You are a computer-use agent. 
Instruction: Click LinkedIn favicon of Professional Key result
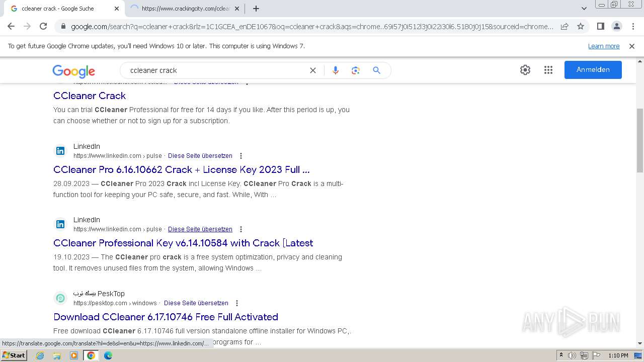pos(60,224)
